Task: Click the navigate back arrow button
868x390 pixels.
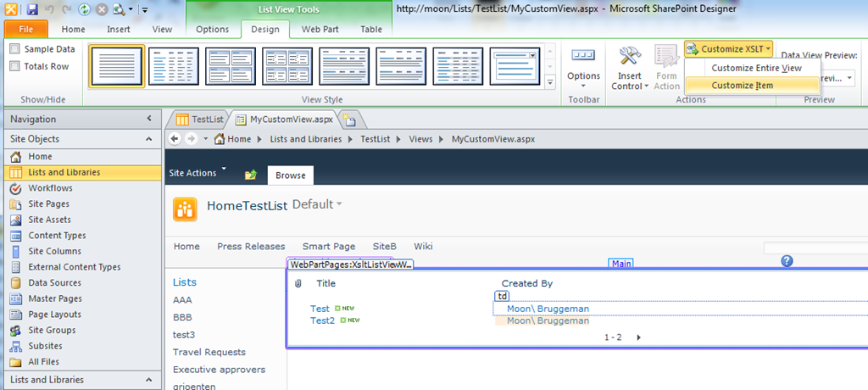Action: point(175,139)
